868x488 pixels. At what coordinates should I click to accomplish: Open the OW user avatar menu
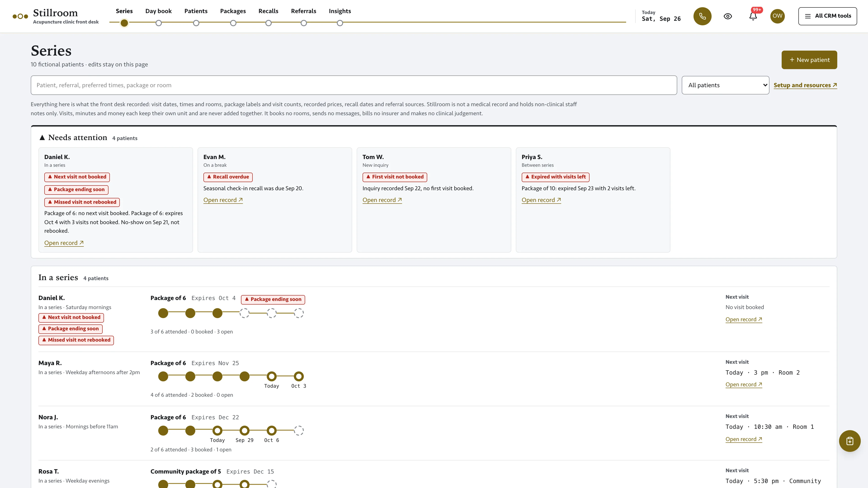777,16
